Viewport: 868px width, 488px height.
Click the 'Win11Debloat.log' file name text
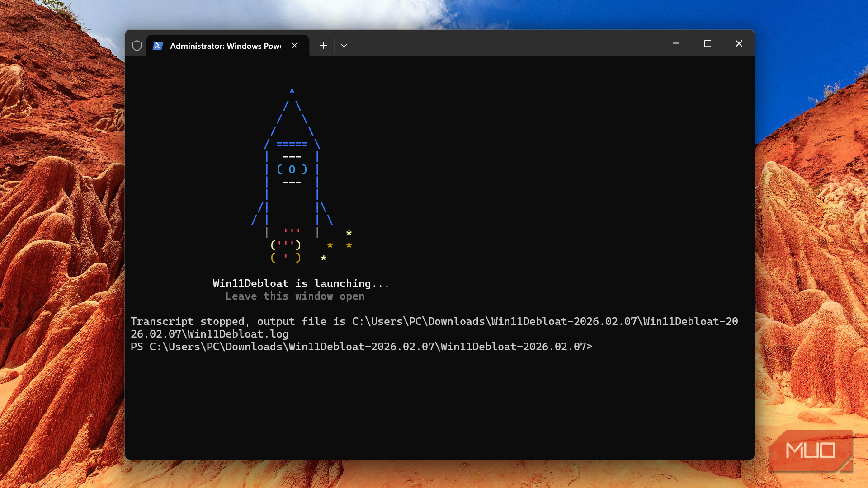point(238,334)
